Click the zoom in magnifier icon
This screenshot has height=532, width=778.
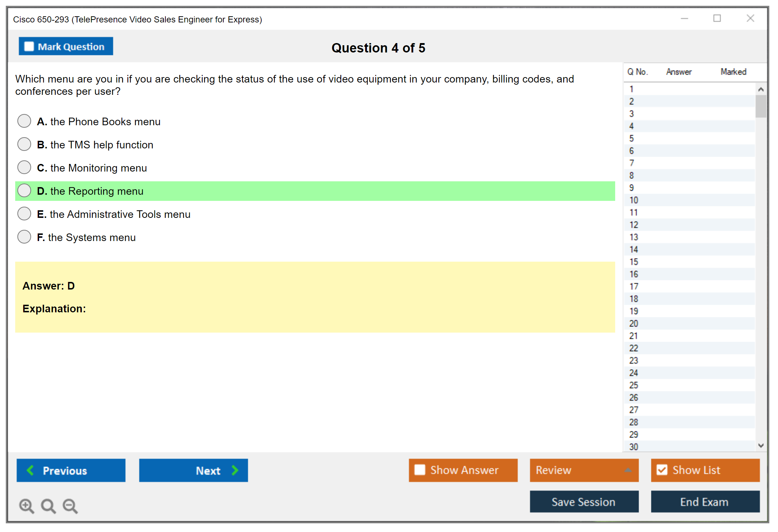pos(26,506)
